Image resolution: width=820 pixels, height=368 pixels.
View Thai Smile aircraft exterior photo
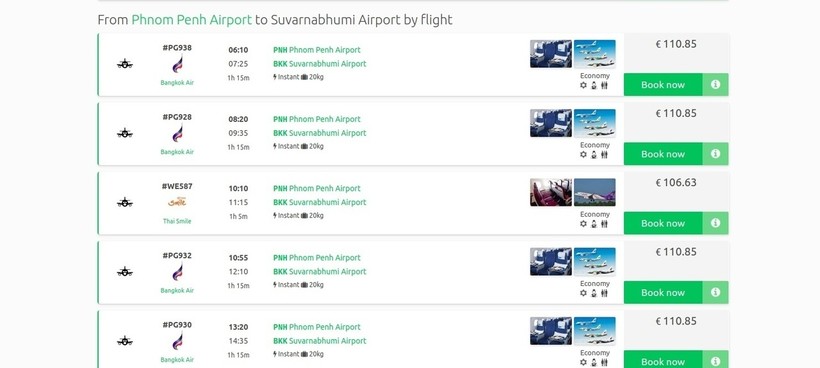click(x=595, y=192)
